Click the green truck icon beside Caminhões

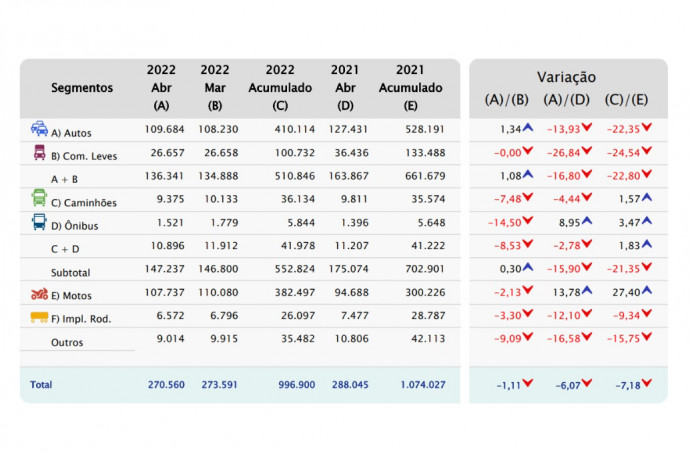(39, 198)
